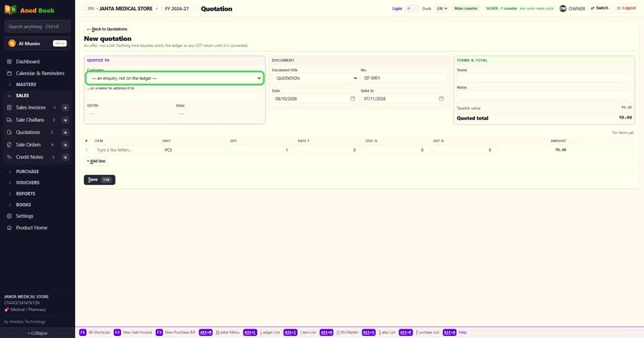Click the FY 2026-27 selector
644x338 pixels.
pos(177,9)
